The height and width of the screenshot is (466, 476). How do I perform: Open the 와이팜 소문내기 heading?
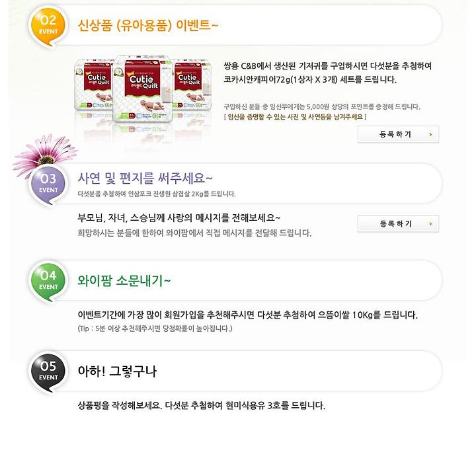click(124, 280)
